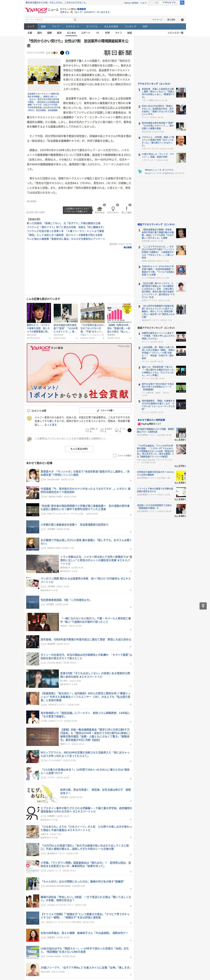Select the ランキング tab
The image size is (210, 980).
coord(130,27)
